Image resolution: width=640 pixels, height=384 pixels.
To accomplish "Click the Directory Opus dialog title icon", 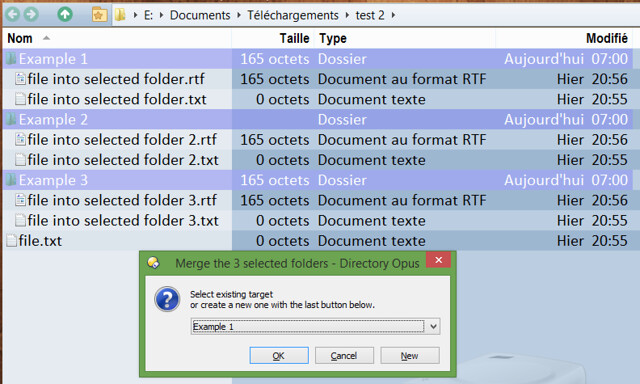I will point(153,263).
